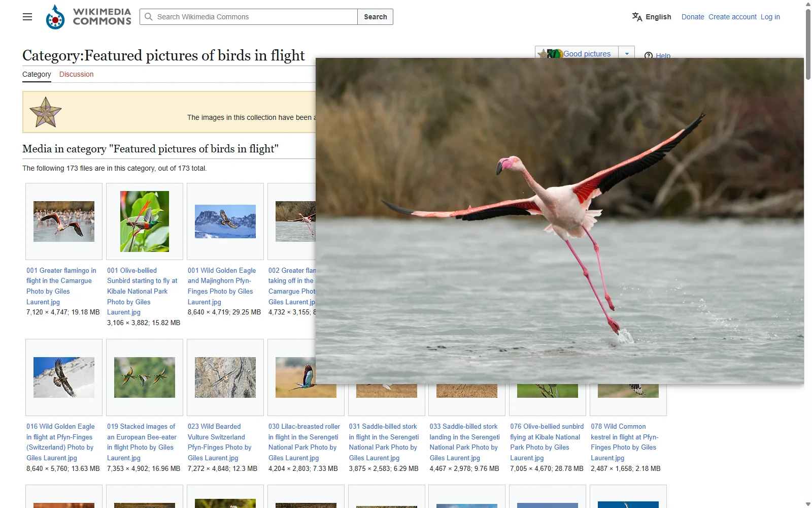Click the Donate link
The width and height of the screenshot is (812, 508).
click(693, 17)
